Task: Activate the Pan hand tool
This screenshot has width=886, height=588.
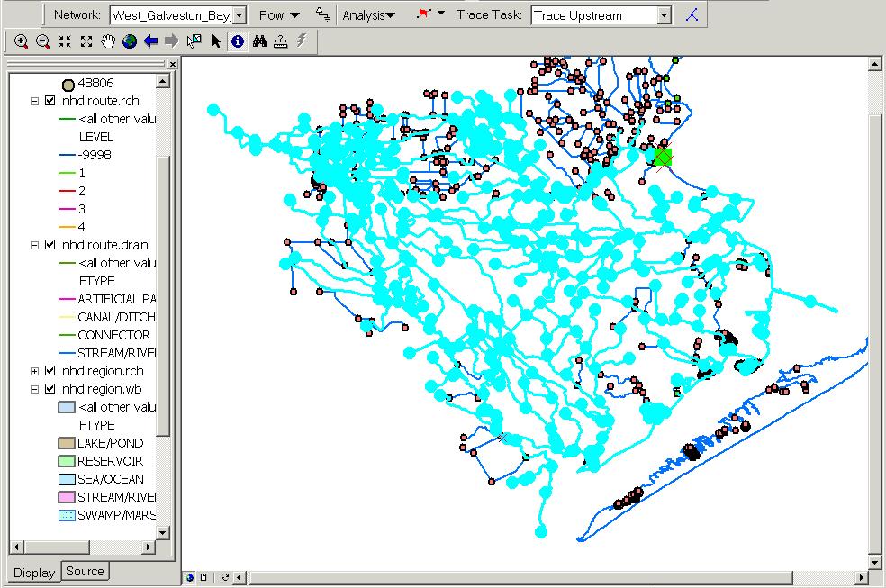Action: [108, 41]
